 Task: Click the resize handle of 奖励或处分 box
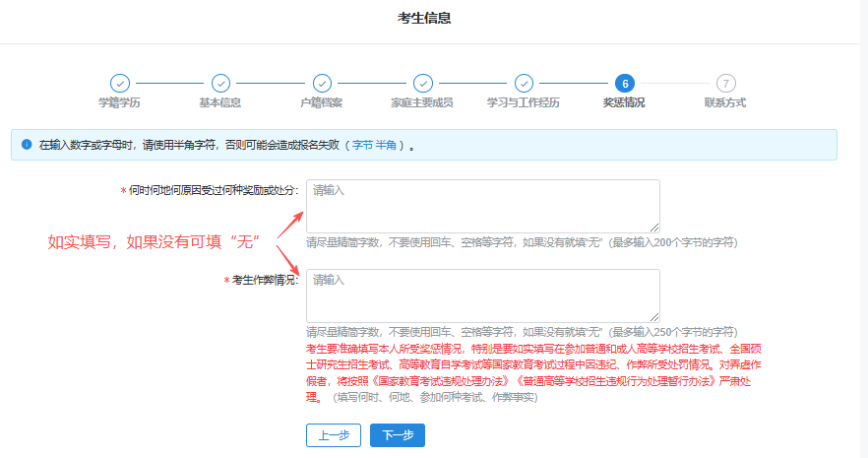[x=654, y=228]
